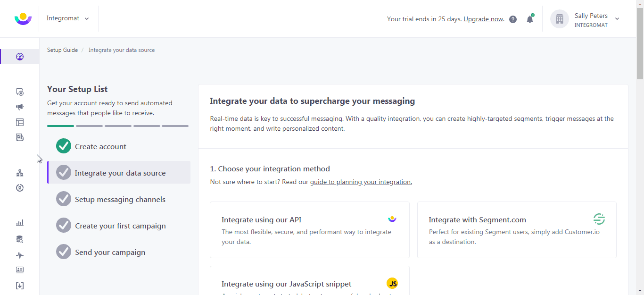Screen dimensions: 644x295
Task: Click the help question mark icon
Action: coord(513,19)
